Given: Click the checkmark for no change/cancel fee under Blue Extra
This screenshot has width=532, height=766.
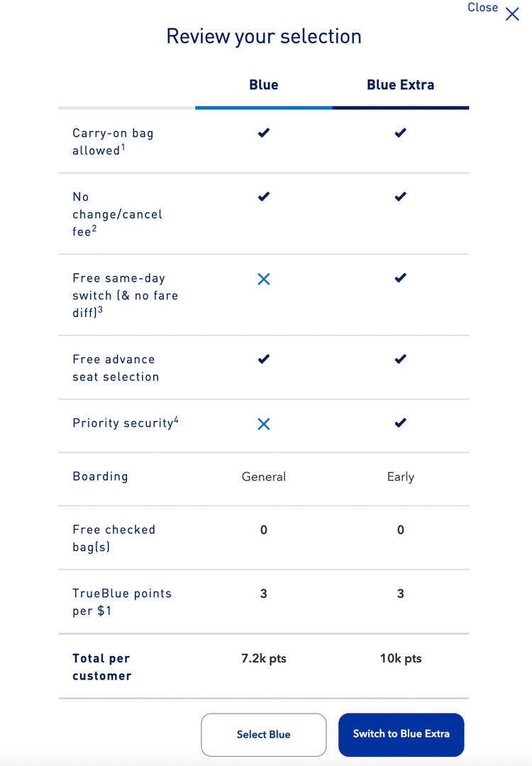Looking at the screenshot, I should [400, 196].
